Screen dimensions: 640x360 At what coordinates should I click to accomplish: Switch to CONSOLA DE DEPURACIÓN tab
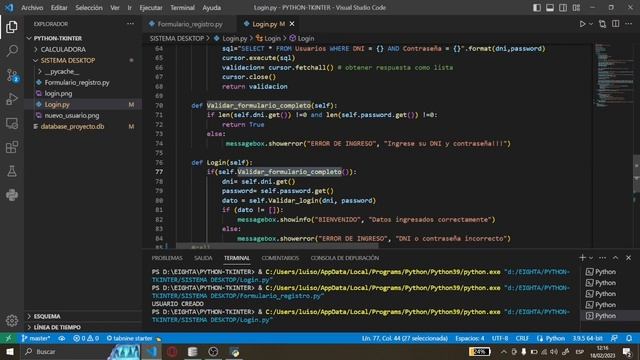tap(344, 258)
